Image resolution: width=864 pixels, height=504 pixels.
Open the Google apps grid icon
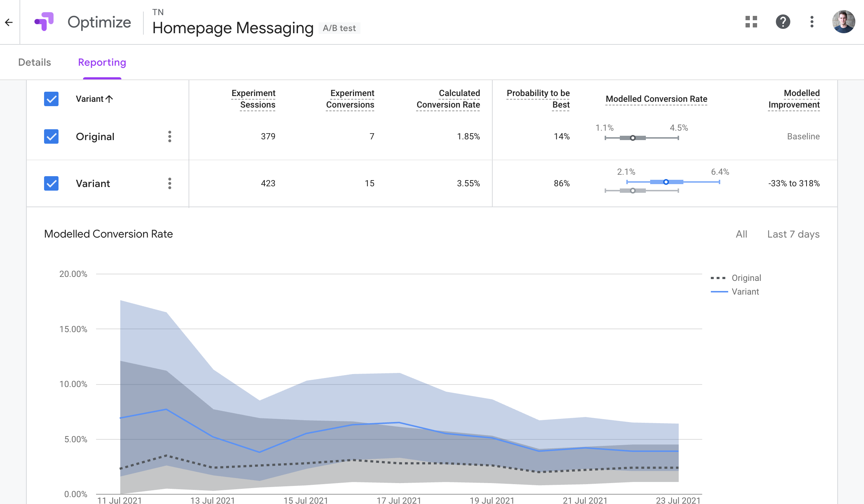pos(751,22)
